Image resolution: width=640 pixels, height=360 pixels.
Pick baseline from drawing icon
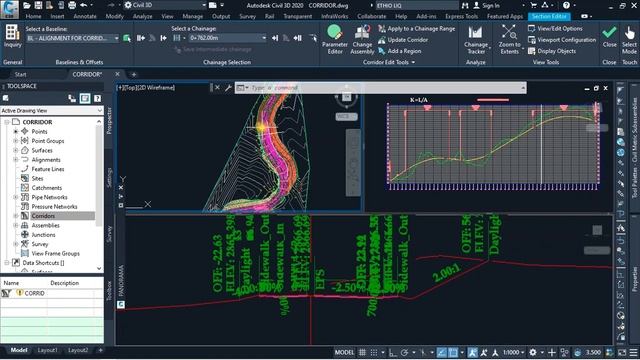(127, 38)
